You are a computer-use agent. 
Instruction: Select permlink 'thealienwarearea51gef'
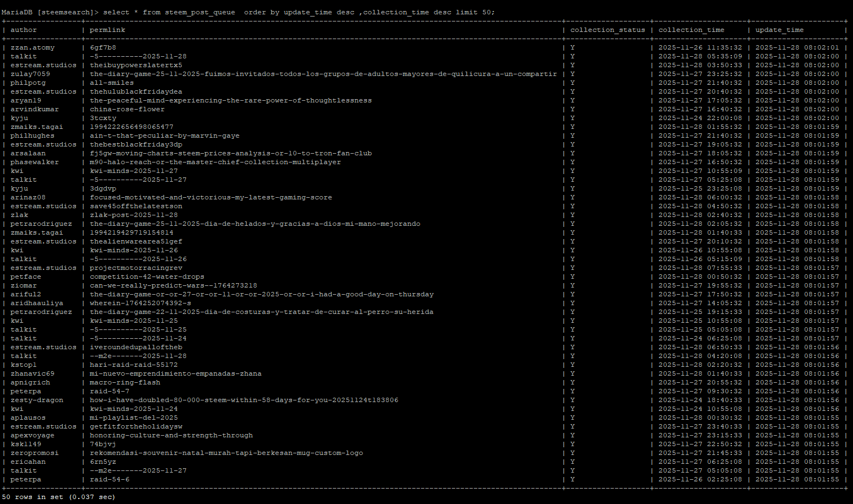(x=136, y=241)
